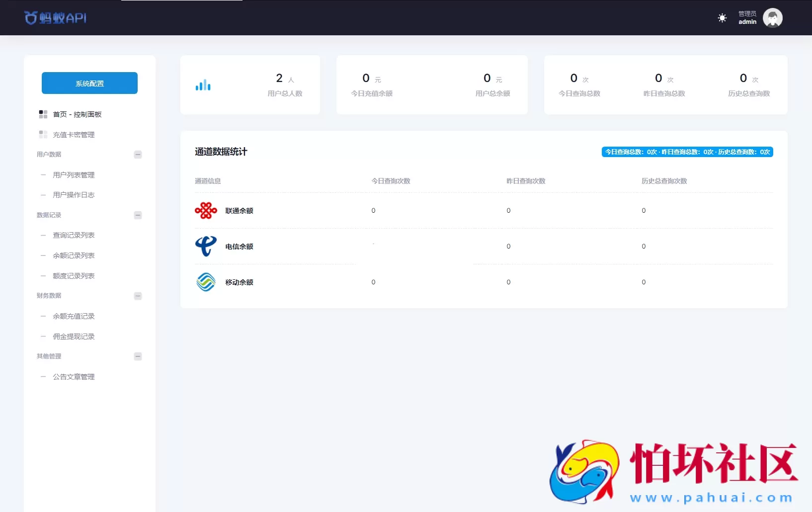Select the bar chart icon in user stats card
The image size is (812, 512).
203,85
